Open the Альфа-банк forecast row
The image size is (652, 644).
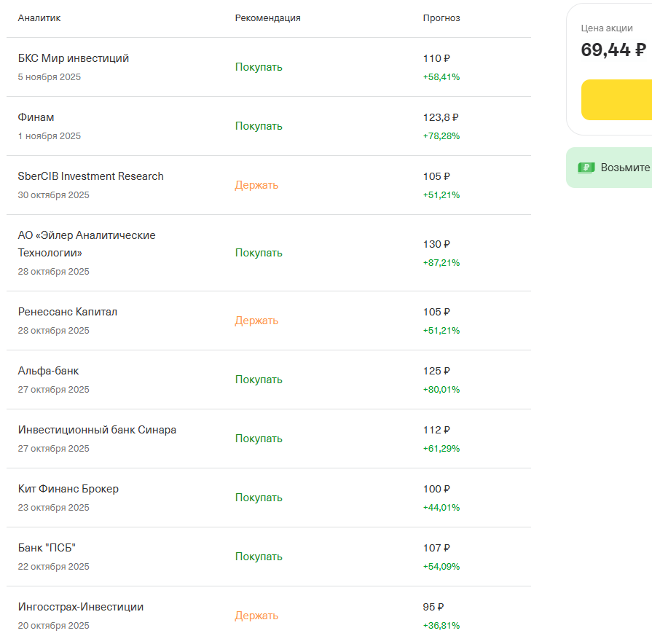pos(49,371)
